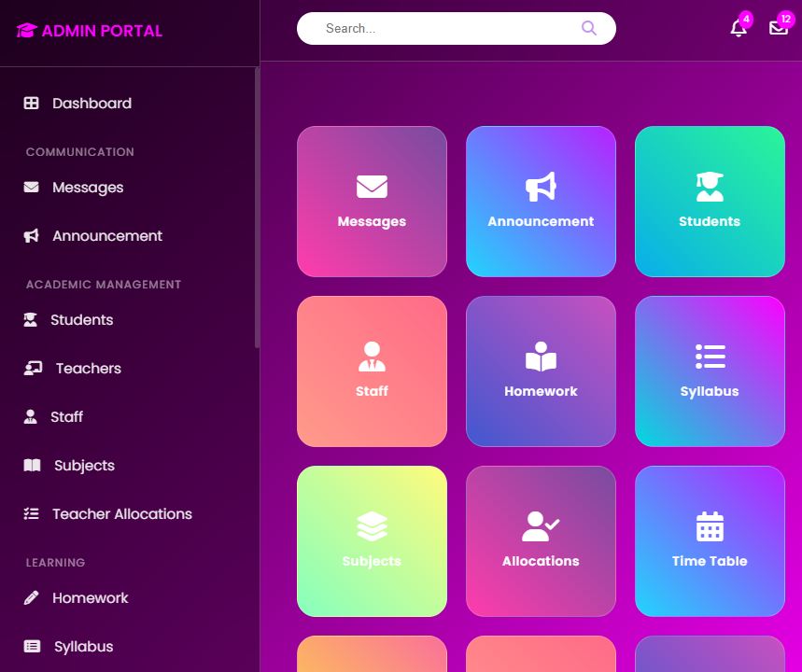The width and height of the screenshot is (802, 672).
Task: Open Subjects from the sidebar
Action: [84, 466]
